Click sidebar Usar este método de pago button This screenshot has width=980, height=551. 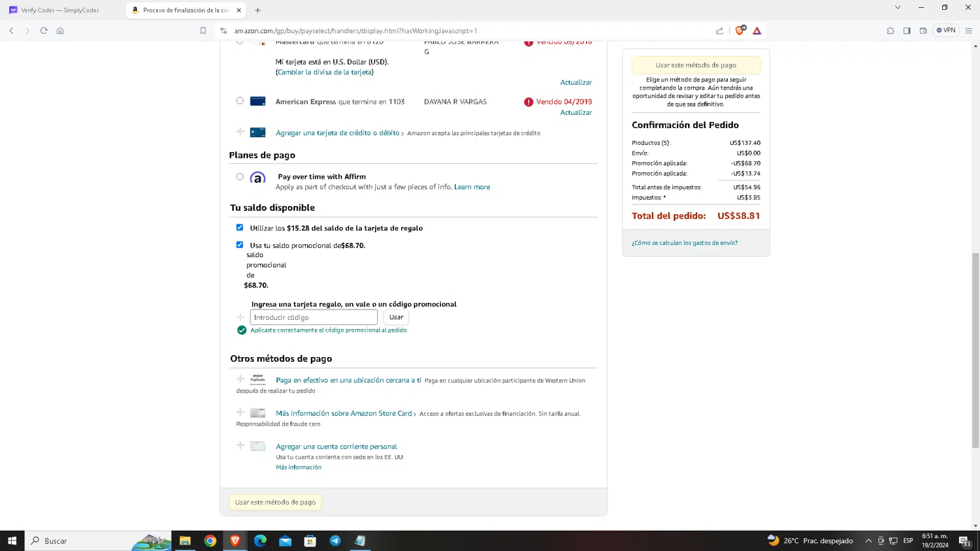click(696, 65)
